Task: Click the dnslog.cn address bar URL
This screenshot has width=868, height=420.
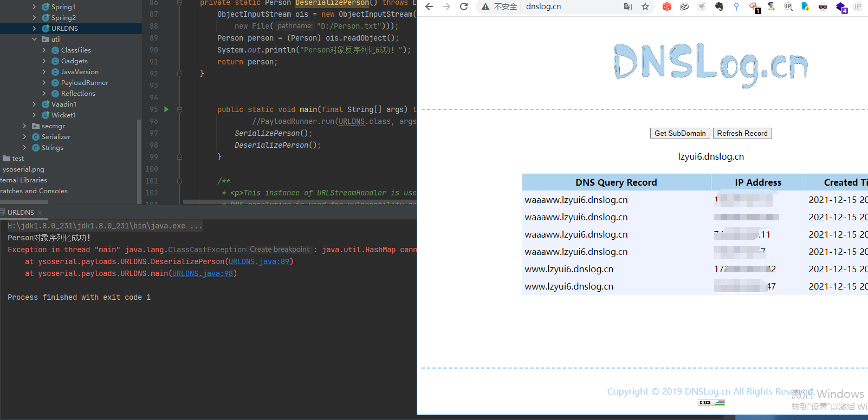Action: [543, 6]
